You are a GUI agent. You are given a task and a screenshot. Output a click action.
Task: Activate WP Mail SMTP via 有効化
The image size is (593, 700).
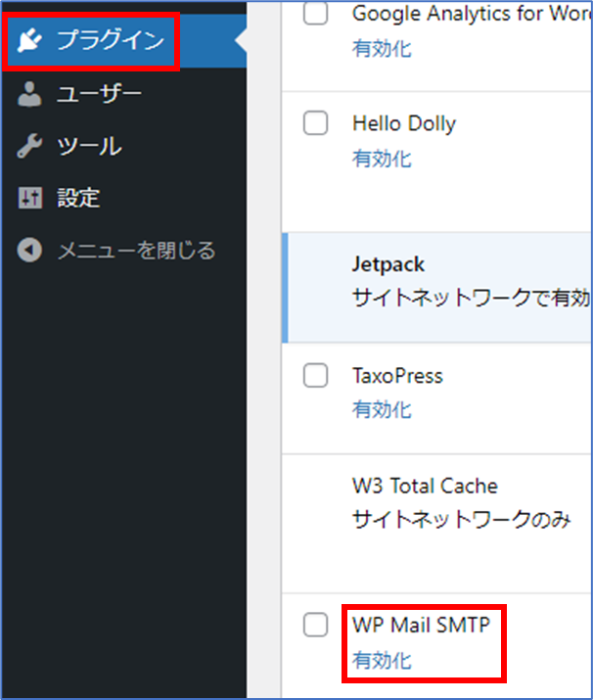pos(382,660)
